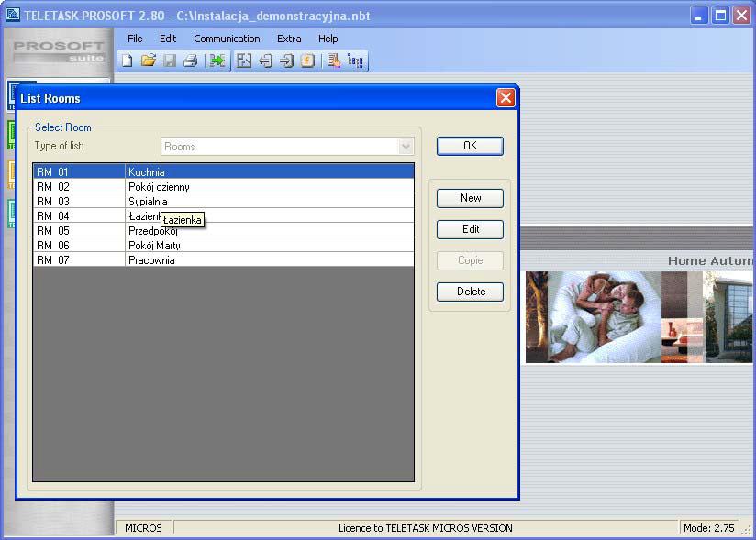Viewport: 756px width, 540px height.
Task: Expand the Type of list dropdown
Action: (x=406, y=147)
